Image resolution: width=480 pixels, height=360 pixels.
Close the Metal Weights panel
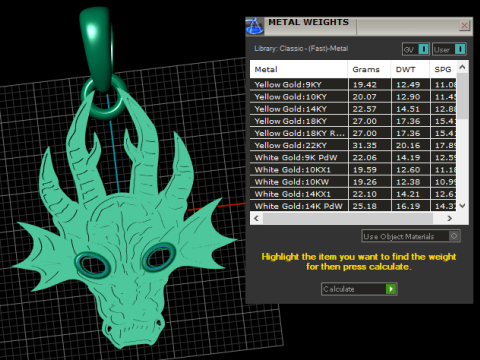point(464,25)
